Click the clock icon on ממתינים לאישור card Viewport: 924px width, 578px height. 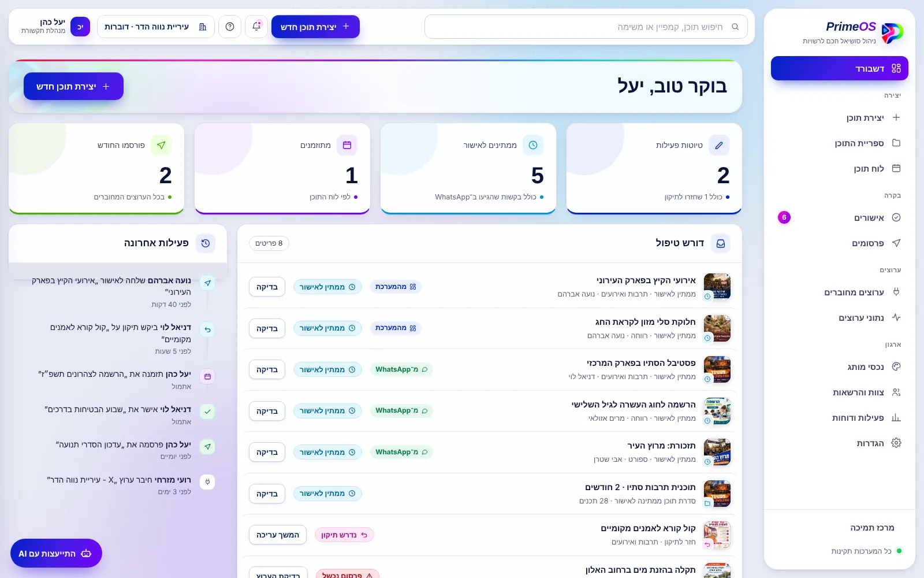click(533, 145)
